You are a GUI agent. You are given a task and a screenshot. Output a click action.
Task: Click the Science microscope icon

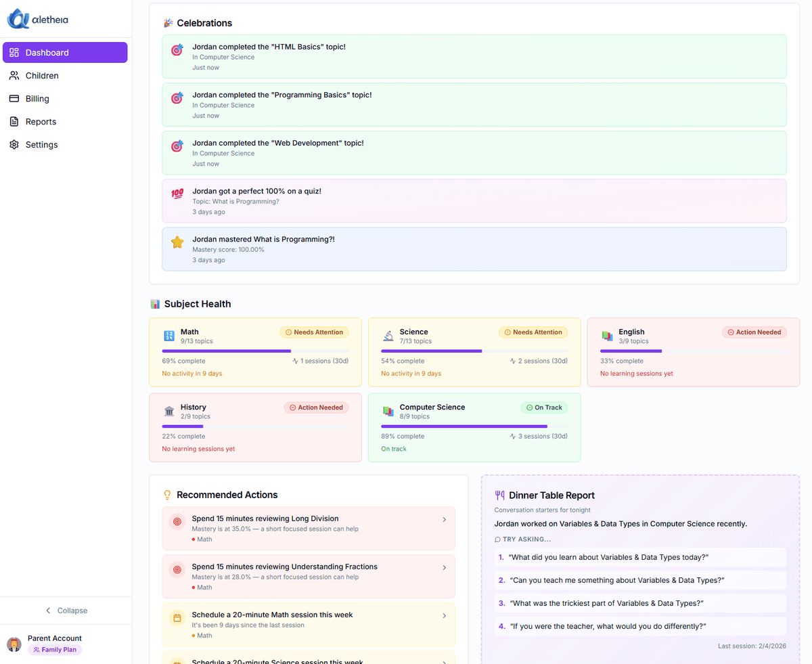point(386,336)
